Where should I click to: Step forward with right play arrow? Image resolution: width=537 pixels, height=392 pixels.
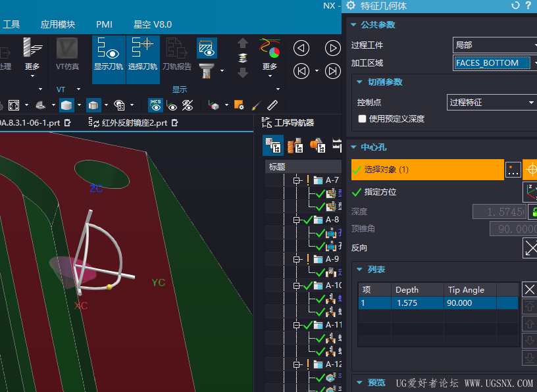[332, 48]
